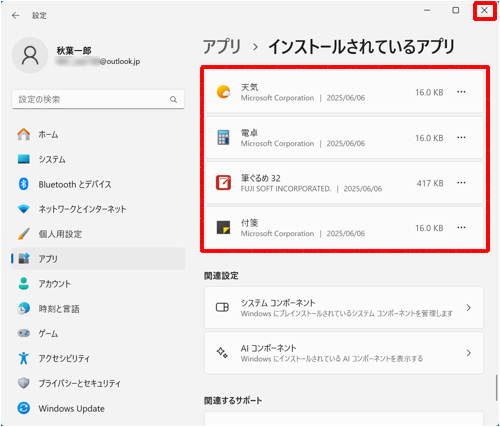
Task: Maximize the settings window
Action: [456, 10]
